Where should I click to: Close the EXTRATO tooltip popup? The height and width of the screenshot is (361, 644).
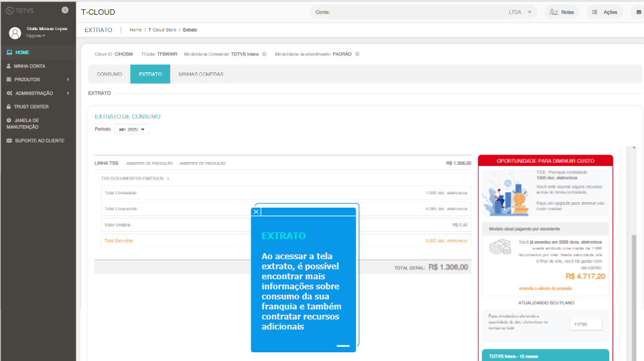point(256,212)
